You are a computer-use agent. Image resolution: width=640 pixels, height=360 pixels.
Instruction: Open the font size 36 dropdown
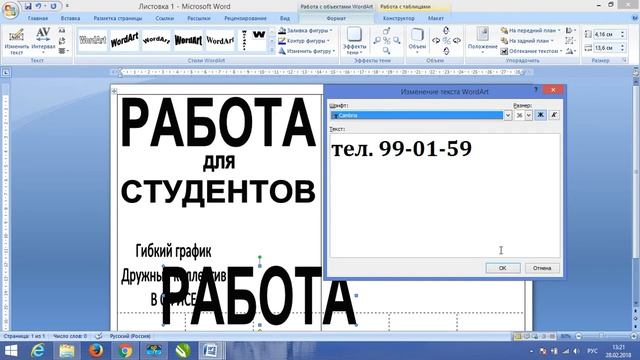coord(529,116)
